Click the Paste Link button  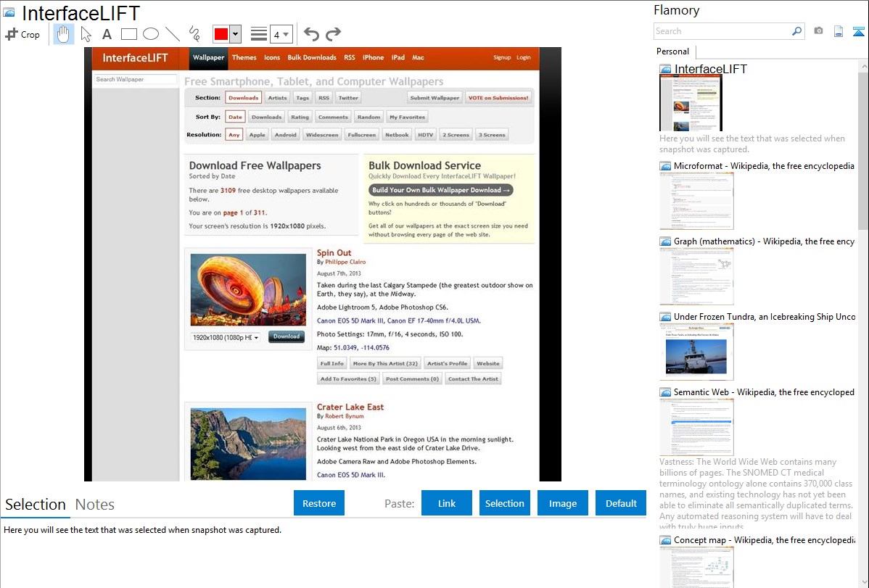pos(447,503)
